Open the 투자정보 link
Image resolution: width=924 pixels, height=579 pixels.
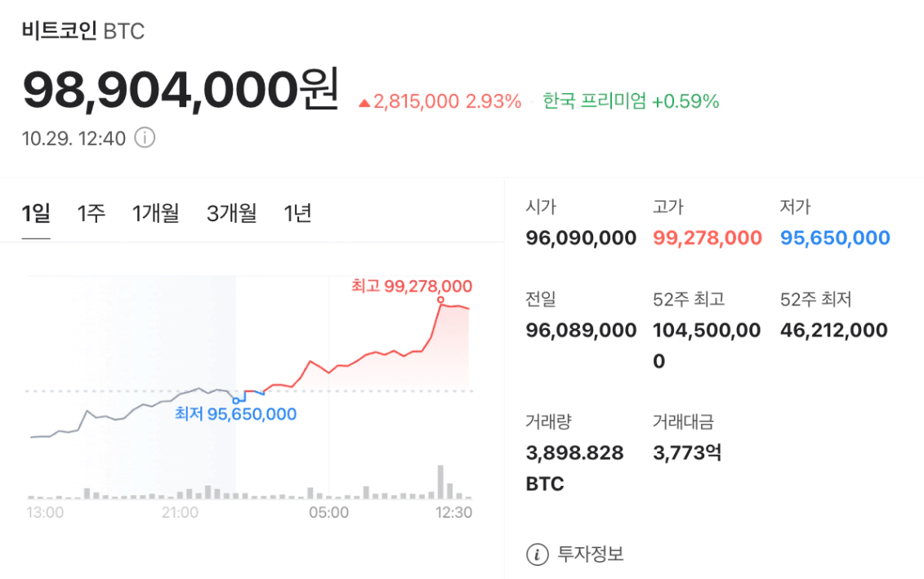[590, 555]
